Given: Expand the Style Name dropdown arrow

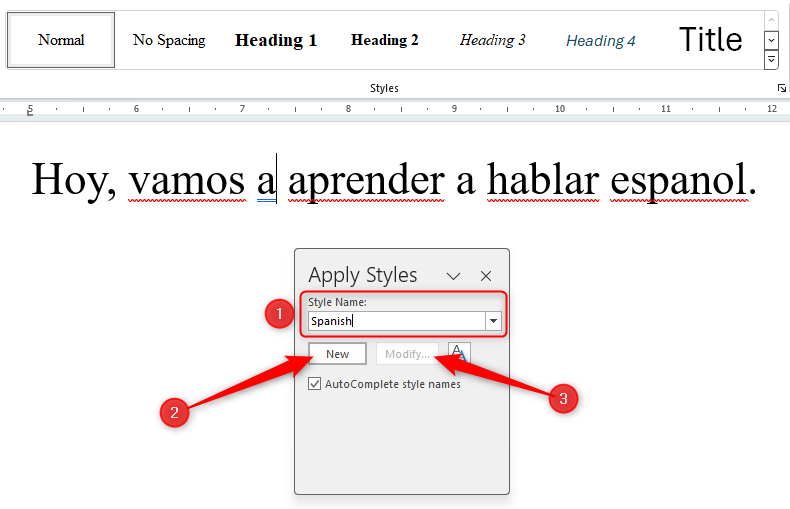Looking at the screenshot, I should click(493, 321).
